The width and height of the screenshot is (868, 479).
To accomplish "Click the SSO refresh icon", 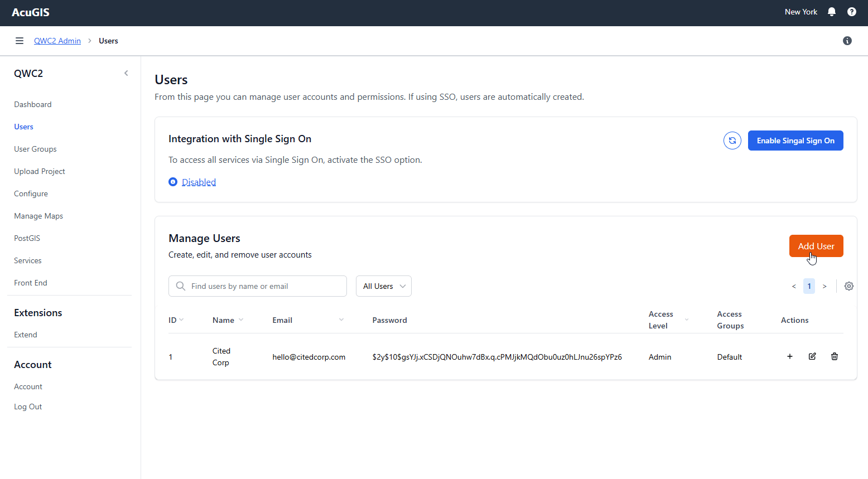I will 732,141.
